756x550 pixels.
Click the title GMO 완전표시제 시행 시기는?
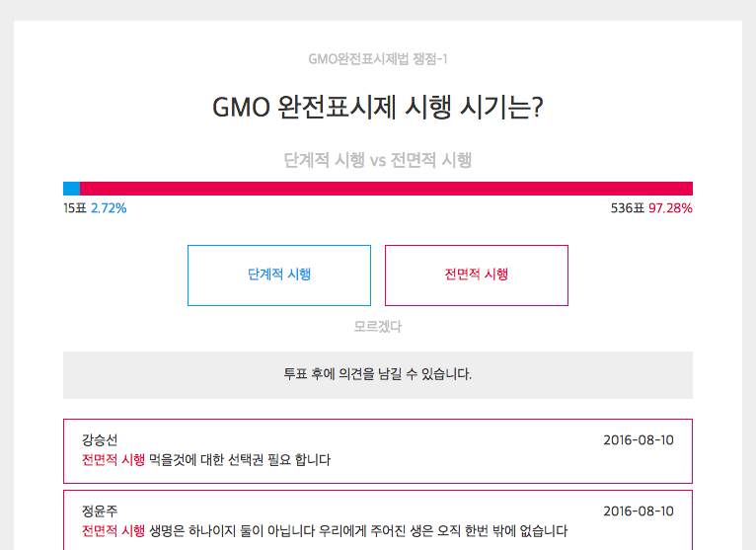coord(378,108)
